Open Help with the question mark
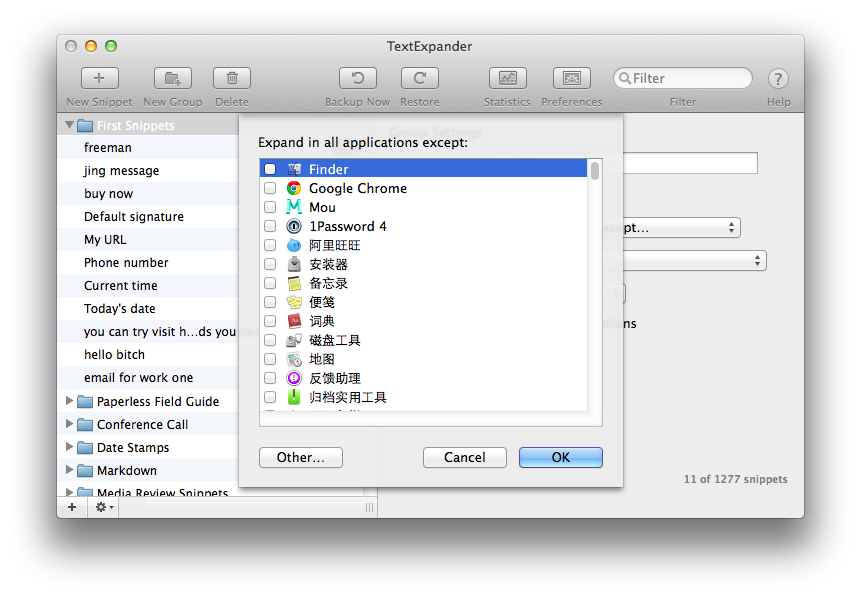 778,79
